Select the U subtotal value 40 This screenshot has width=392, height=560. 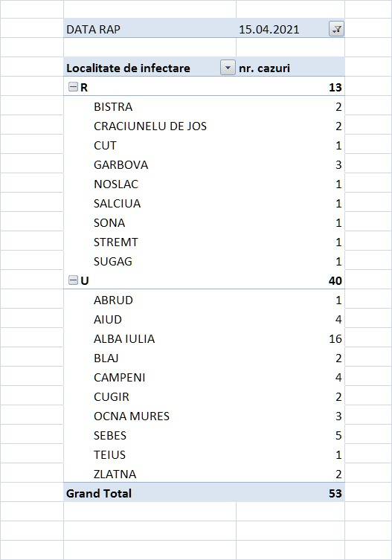335,280
